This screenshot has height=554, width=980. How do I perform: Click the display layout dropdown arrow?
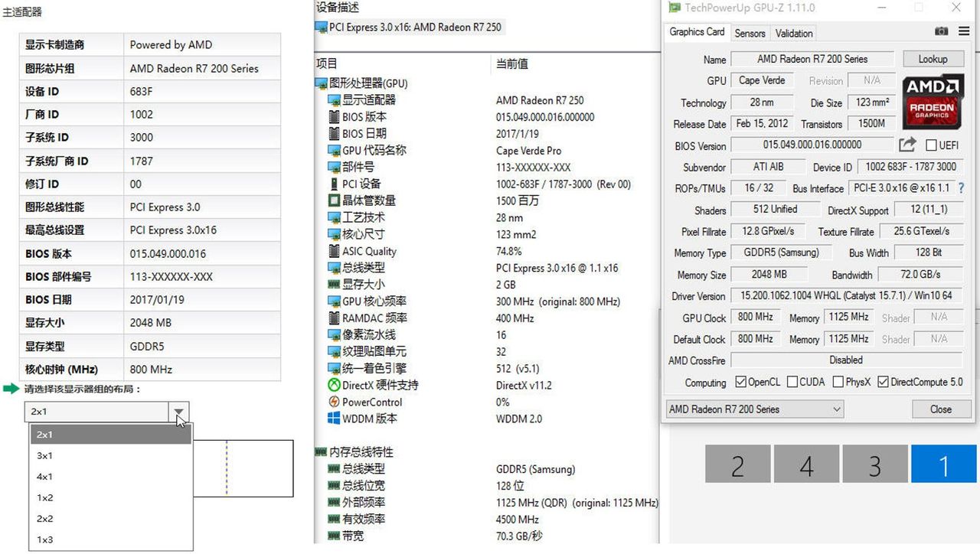178,412
